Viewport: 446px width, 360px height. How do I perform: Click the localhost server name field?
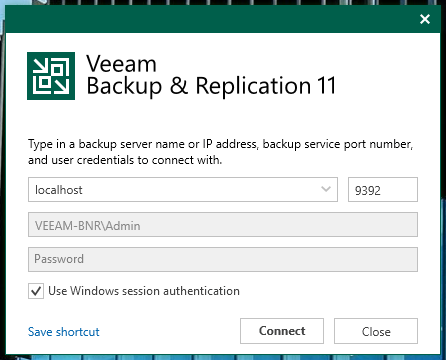click(x=183, y=189)
